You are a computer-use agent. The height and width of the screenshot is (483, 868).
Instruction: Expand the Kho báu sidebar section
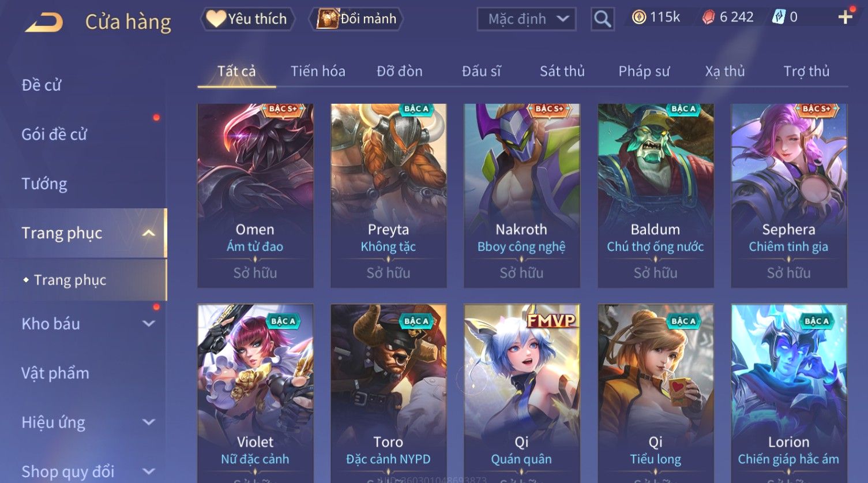[x=149, y=324]
